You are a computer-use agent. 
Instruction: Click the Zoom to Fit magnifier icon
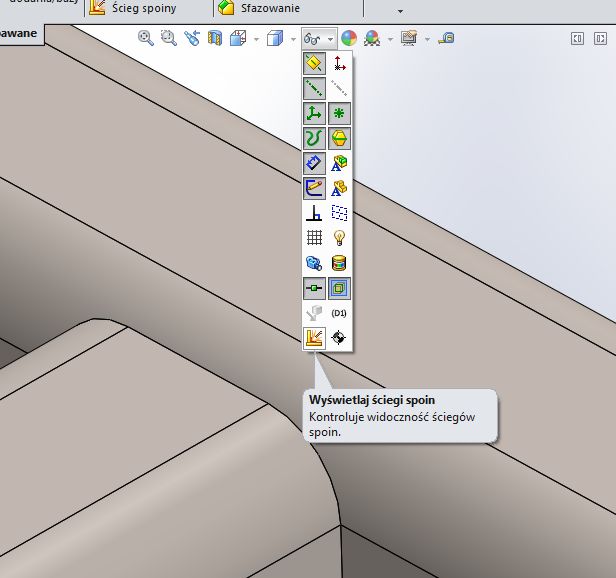146,38
